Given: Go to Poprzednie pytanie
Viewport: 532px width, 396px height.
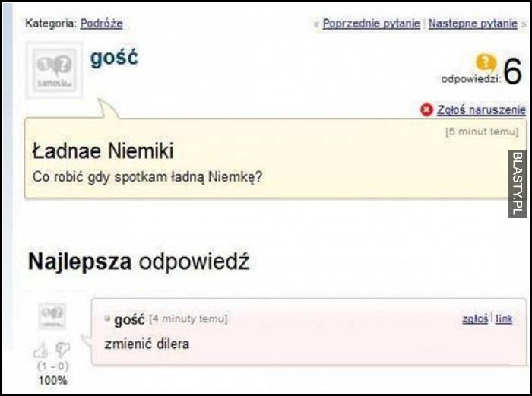Looking at the screenshot, I should pyautogui.click(x=371, y=24).
